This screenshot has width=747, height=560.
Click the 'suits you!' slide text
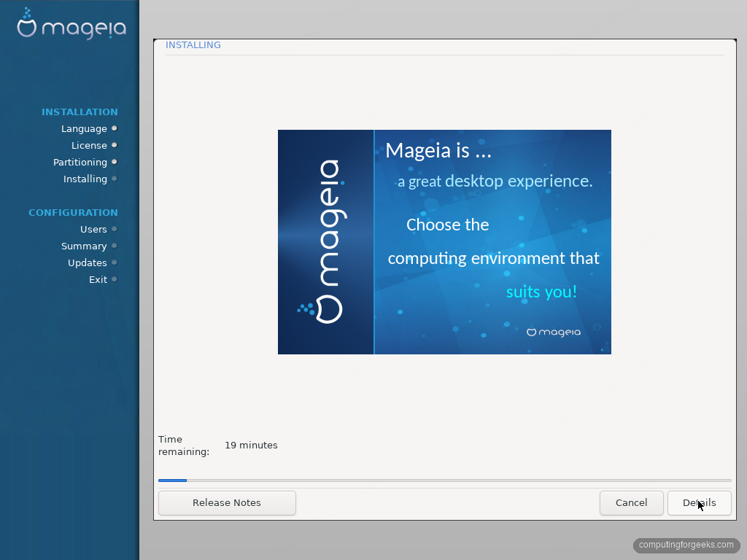(541, 292)
